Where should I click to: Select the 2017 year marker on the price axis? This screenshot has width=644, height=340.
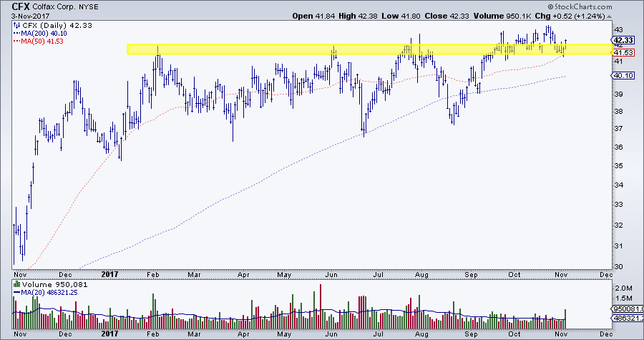[x=109, y=273]
